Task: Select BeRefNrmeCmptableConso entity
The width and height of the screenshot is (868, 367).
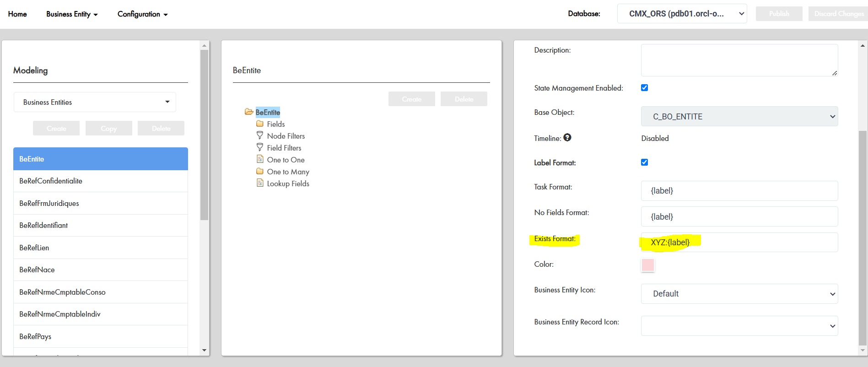Action: click(x=101, y=292)
